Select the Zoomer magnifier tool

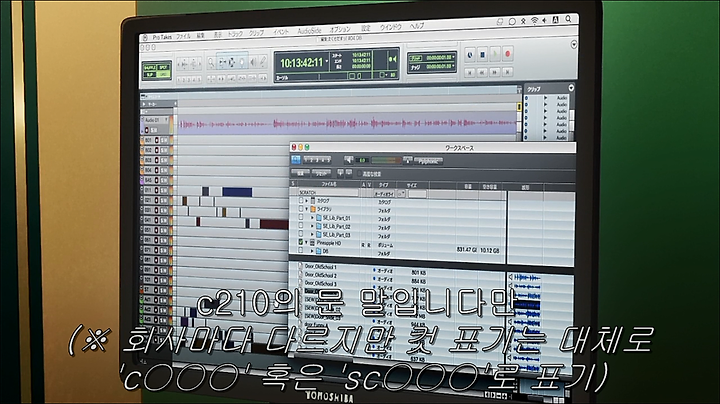click(211, 62)
